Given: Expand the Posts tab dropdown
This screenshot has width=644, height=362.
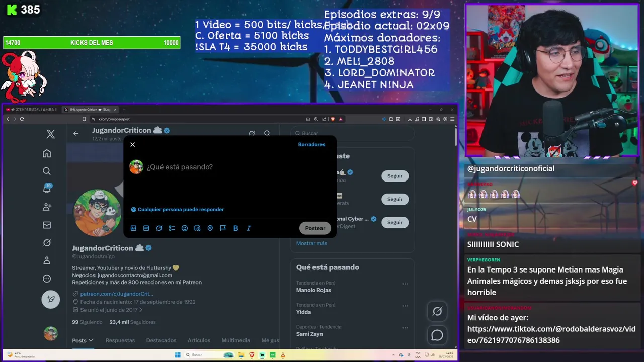Looking at the screenshot, I should click(x=83, y=340).
